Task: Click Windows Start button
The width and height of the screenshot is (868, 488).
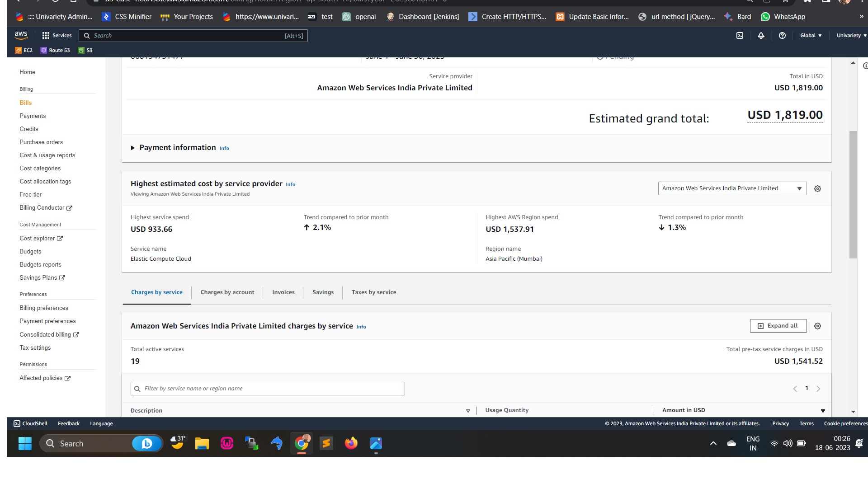Action: click(x=25, y=444)
